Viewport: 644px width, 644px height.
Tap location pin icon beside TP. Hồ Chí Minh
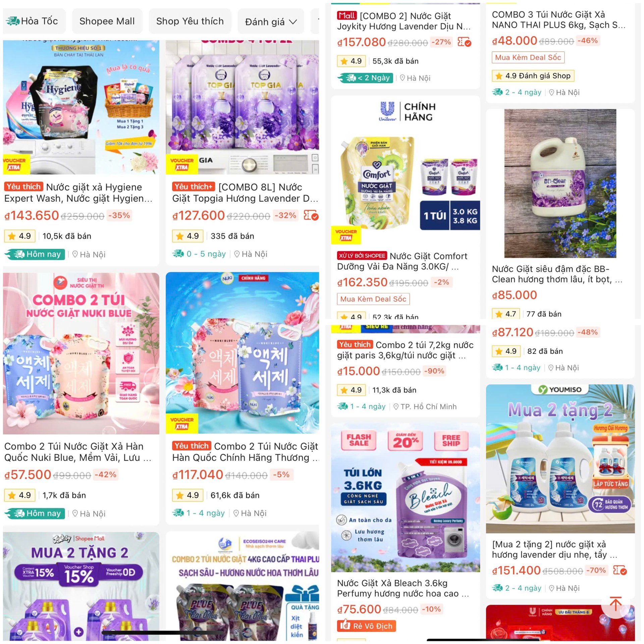pos(396,407)
